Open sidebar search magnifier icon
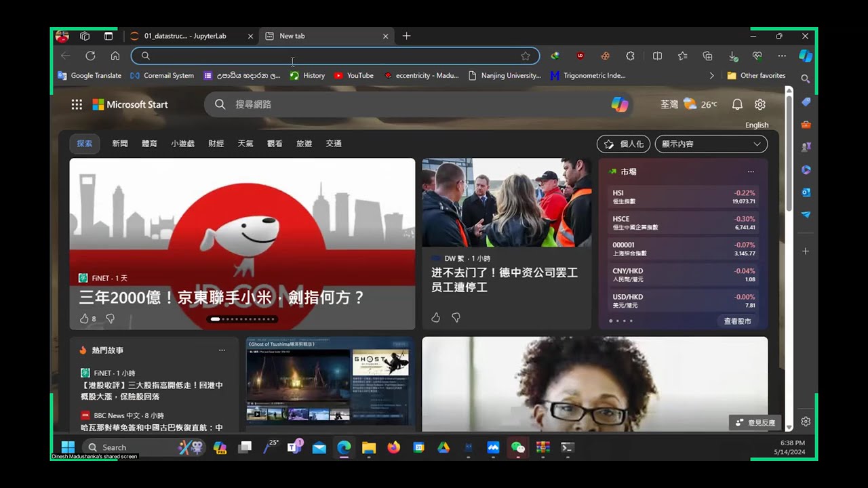Screen dimensions: 868x488 pos(806,79)
